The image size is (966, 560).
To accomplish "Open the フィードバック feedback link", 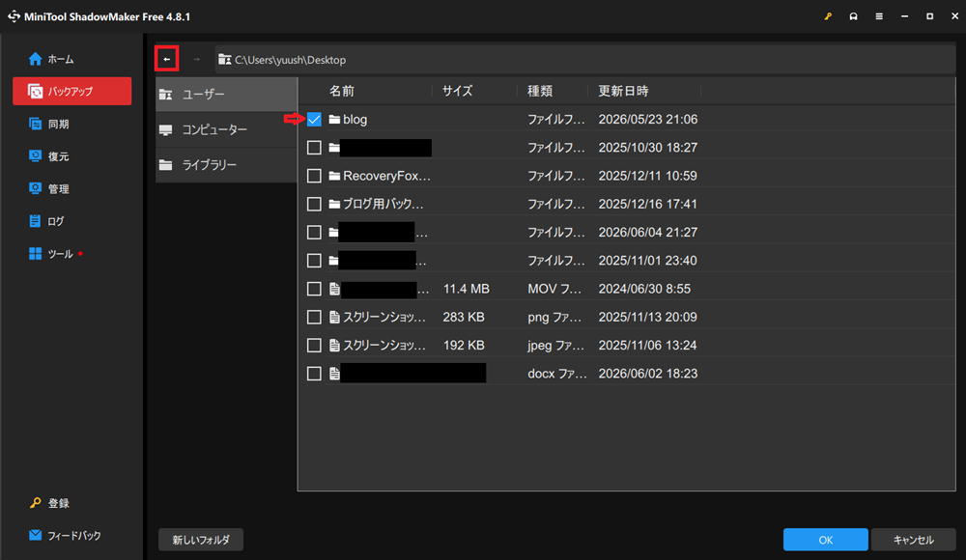I will pyautogui.click(x=72, y=535).
